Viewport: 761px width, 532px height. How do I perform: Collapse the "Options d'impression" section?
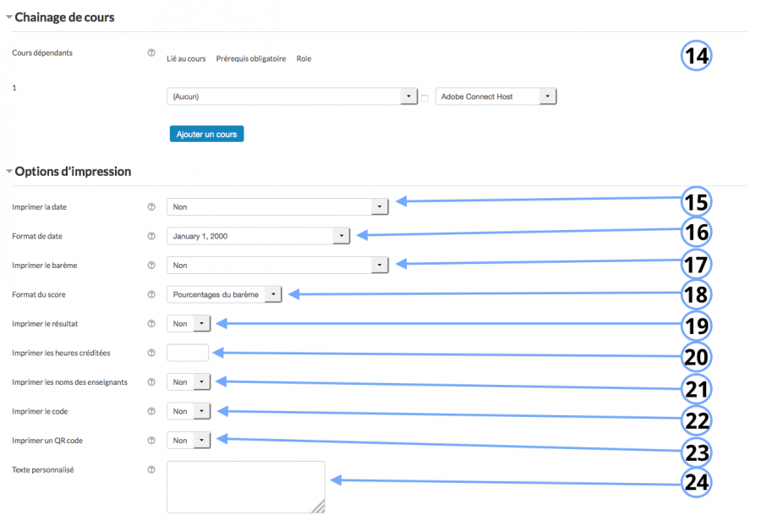(x=8, y=171)
